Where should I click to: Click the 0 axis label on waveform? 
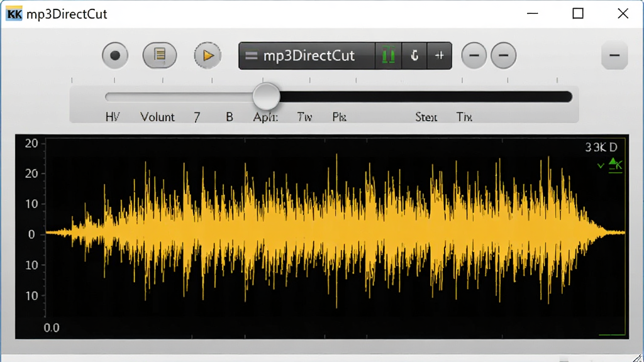click(31, 234)
